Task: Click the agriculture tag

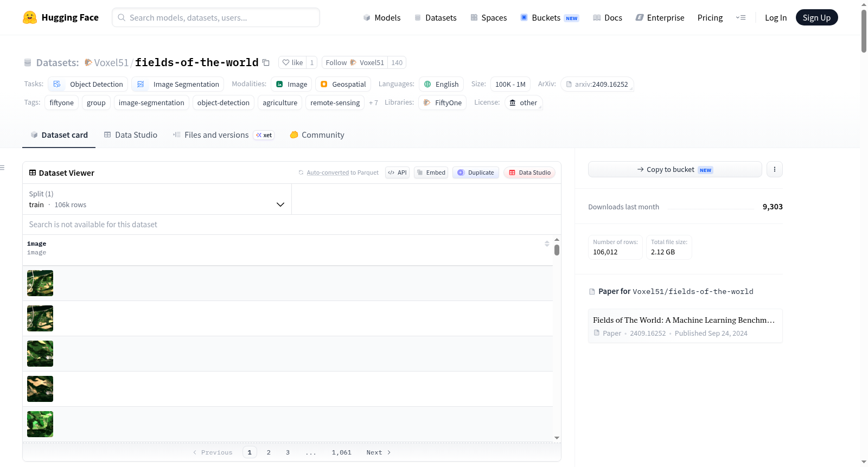Action: pyautogui.click(x=280, y=103)
